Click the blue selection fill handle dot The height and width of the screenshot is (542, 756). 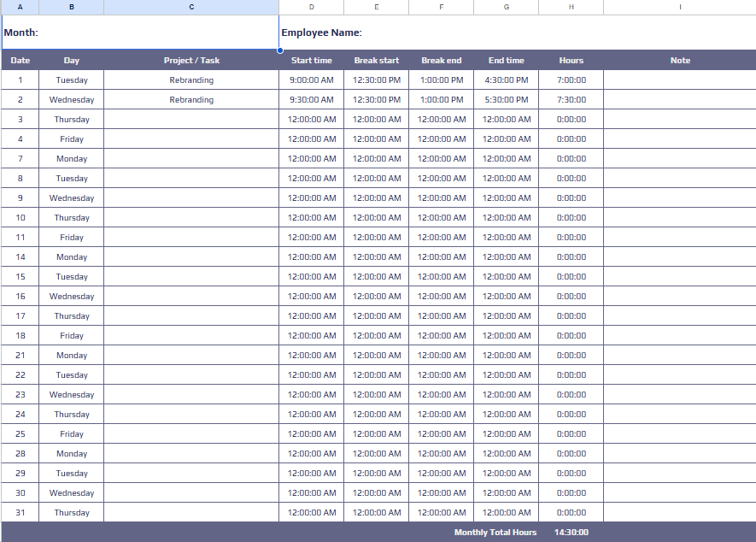point(279,50)
